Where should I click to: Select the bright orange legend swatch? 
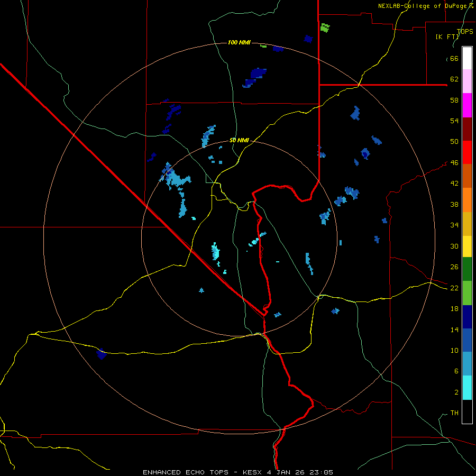click(x=467, y=200)
